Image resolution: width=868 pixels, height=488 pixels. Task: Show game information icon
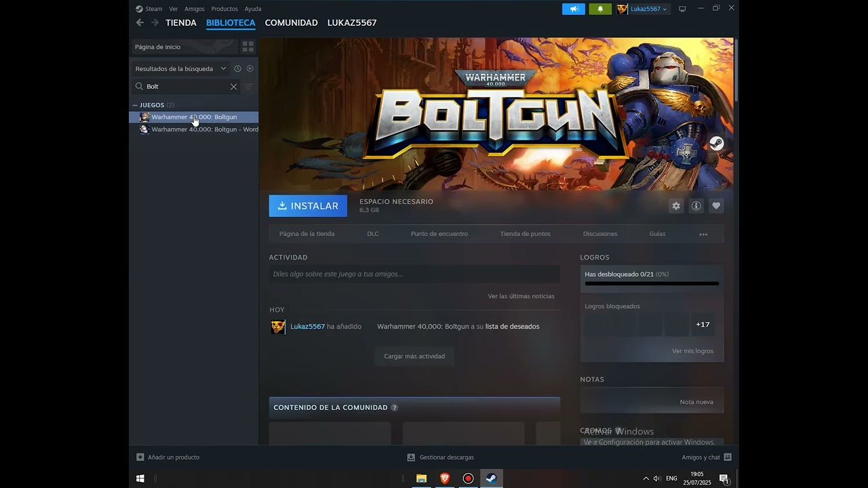click(696, 206)
